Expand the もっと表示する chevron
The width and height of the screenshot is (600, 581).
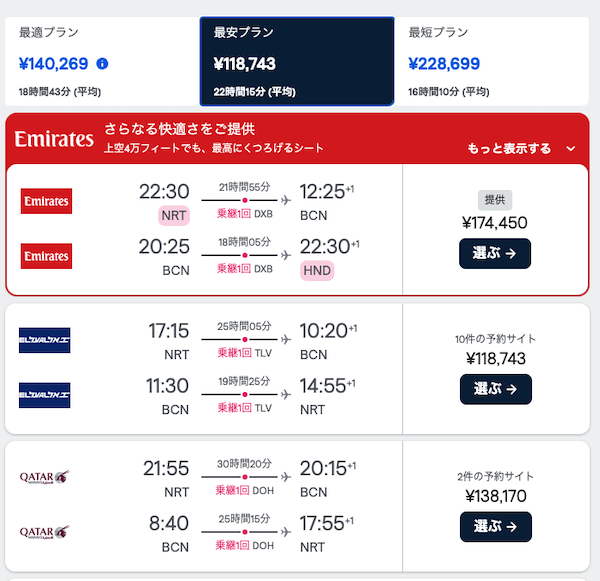[x=571, y=149]
